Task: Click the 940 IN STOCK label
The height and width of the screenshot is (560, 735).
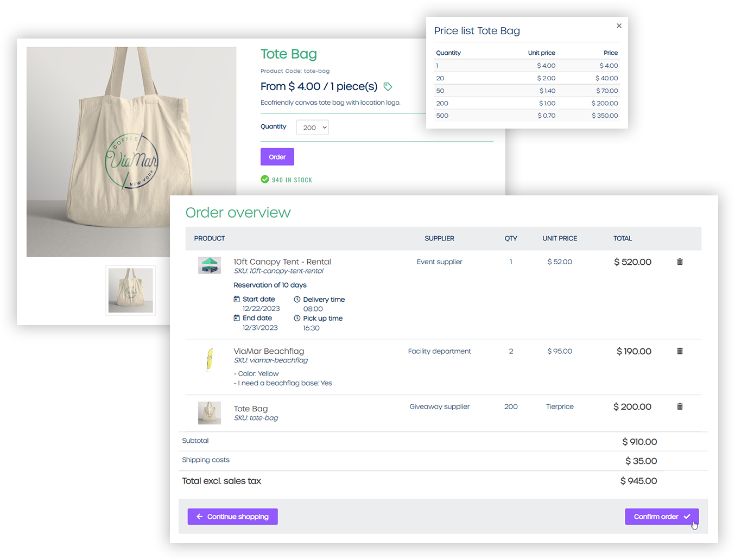Action: pos(292,180)
